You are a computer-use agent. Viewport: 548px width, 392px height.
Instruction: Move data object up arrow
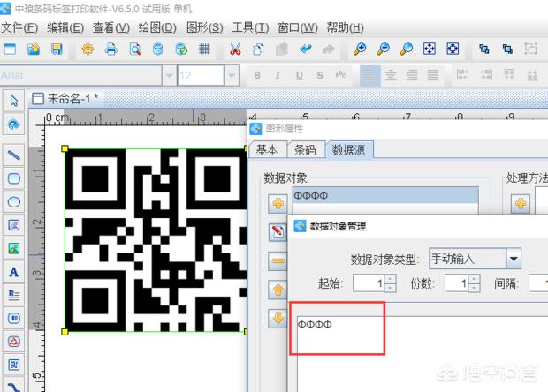[x=278, y=290]
